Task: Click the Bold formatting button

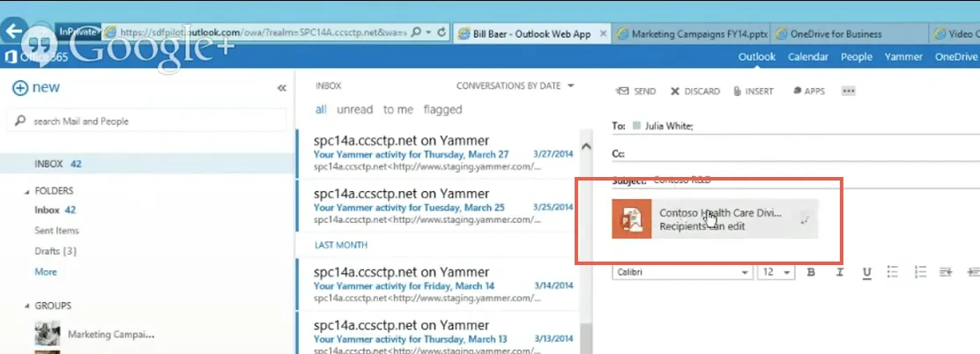Action: [x=812, y=272]
